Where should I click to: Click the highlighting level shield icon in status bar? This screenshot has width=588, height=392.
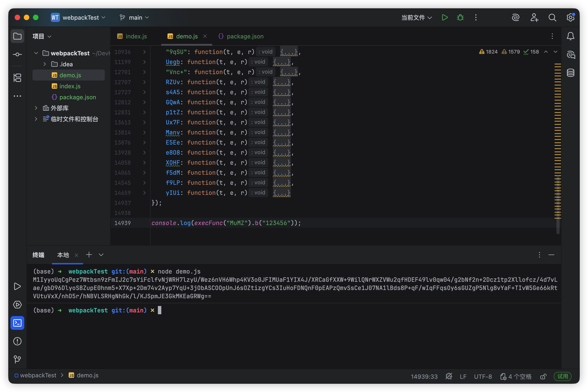(449, 376)
